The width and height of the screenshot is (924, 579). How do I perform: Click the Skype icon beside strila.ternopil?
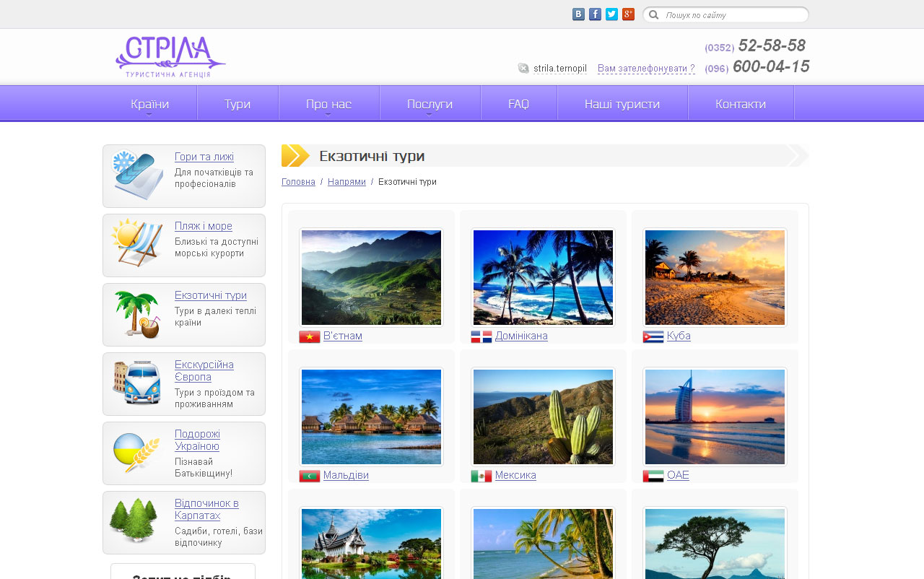[x=523, y=69]
